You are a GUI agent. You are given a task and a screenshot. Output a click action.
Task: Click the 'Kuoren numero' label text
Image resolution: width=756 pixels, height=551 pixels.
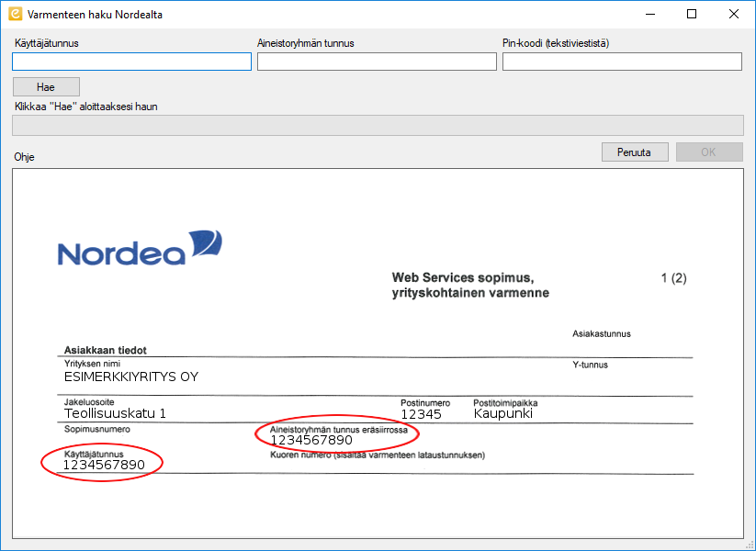click(x=378, y=455)
